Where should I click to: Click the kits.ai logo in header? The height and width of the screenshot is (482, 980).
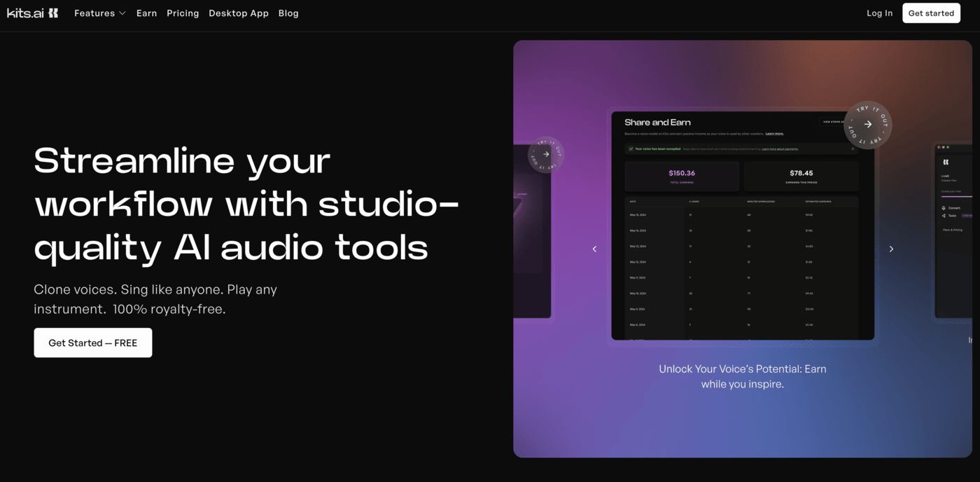[x=32, y=13]
